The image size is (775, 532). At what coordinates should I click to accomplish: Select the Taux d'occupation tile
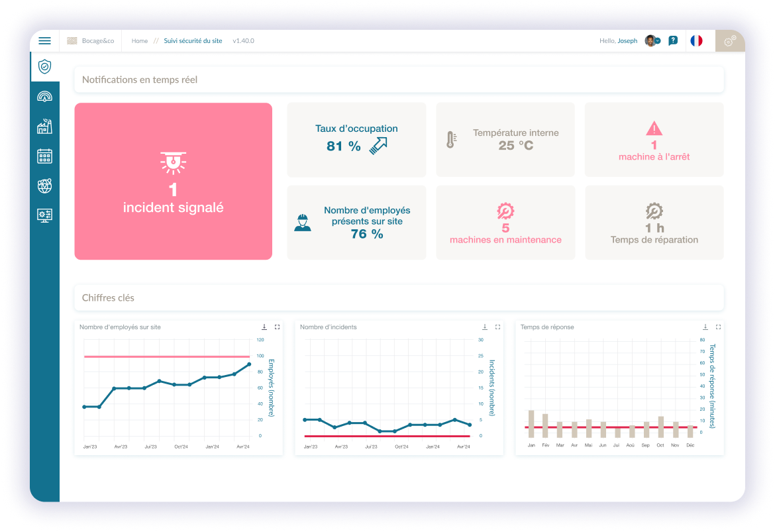(356, 140)
